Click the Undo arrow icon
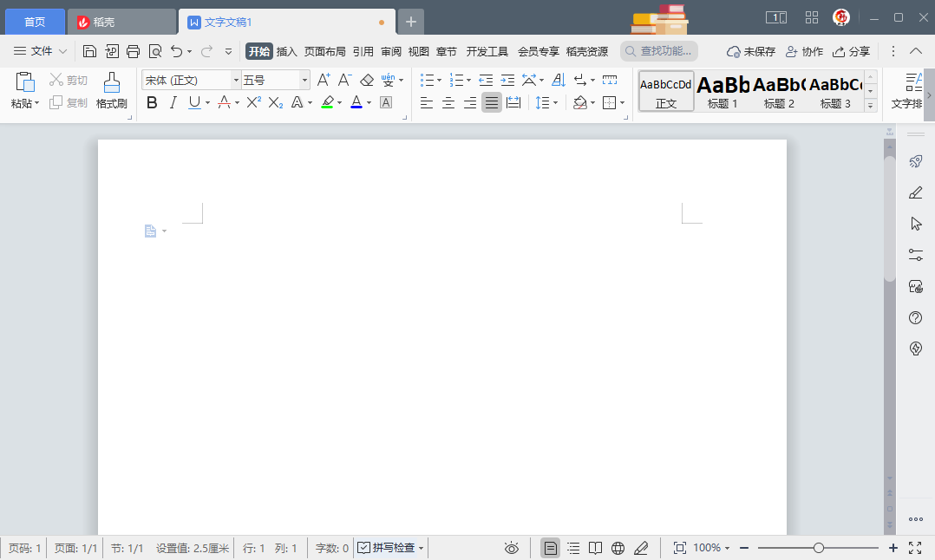 [x=177, y=51]
